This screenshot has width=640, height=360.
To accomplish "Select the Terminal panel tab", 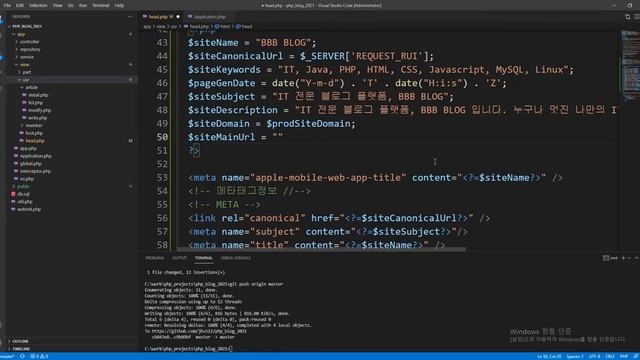I will [x=203, y=258].
